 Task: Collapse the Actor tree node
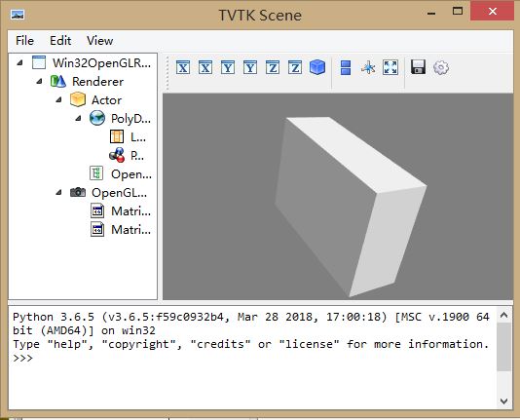click(x=58, y=99)
